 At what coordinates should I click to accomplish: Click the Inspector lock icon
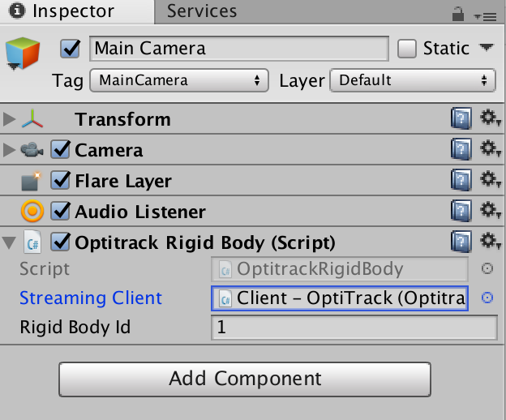tap(457, 15)
